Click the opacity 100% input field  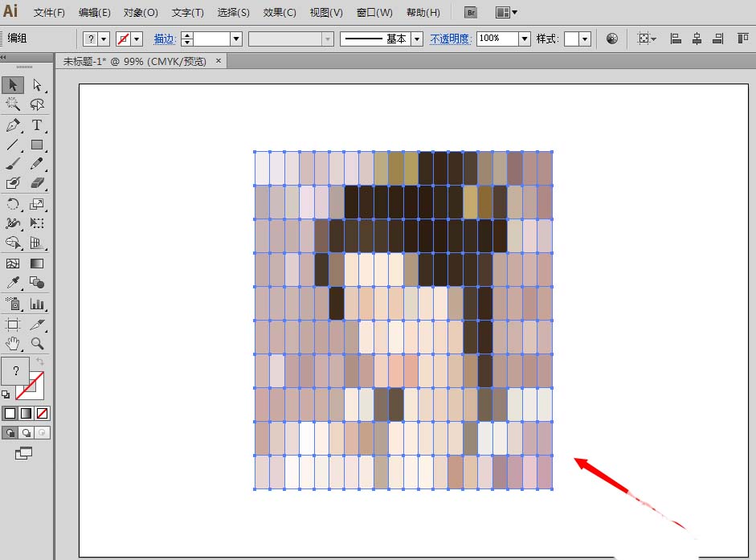coord(497,39)
